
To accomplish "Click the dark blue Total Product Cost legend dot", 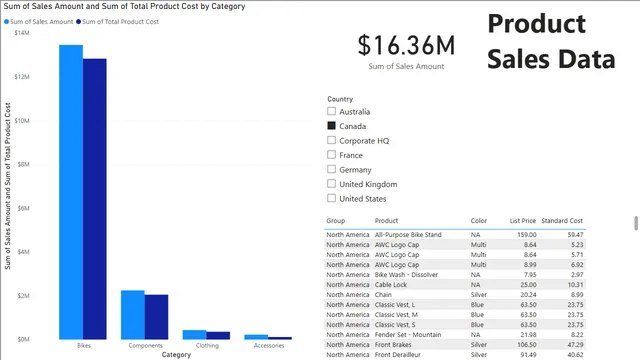I will click(79, 22).
